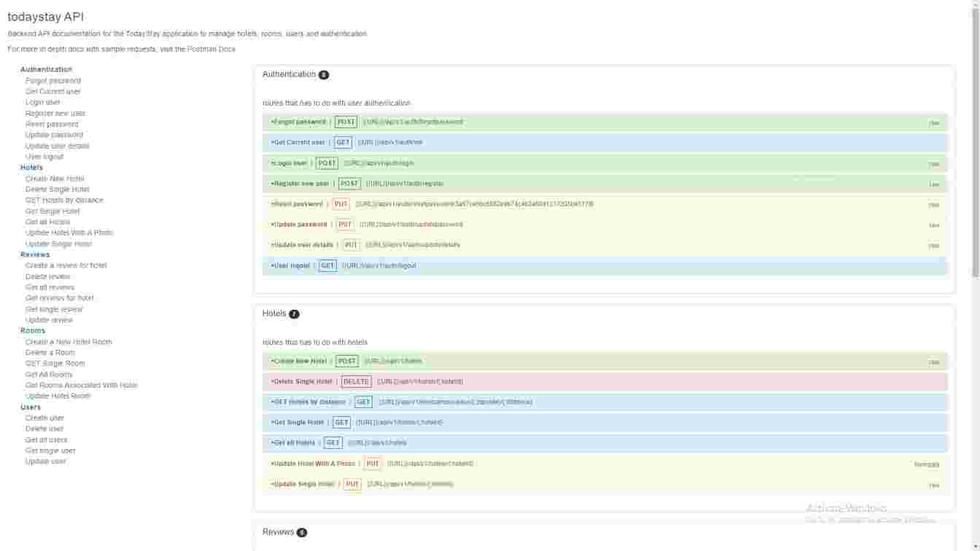Click the Authentication panel count badge
The width and height of the screenshot is (980, 551).
pos(324,75)
